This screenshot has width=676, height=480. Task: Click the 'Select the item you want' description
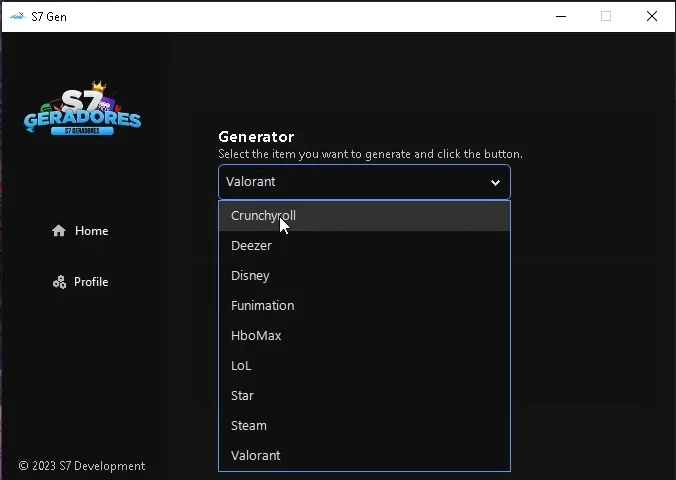(x=370, y=154)
